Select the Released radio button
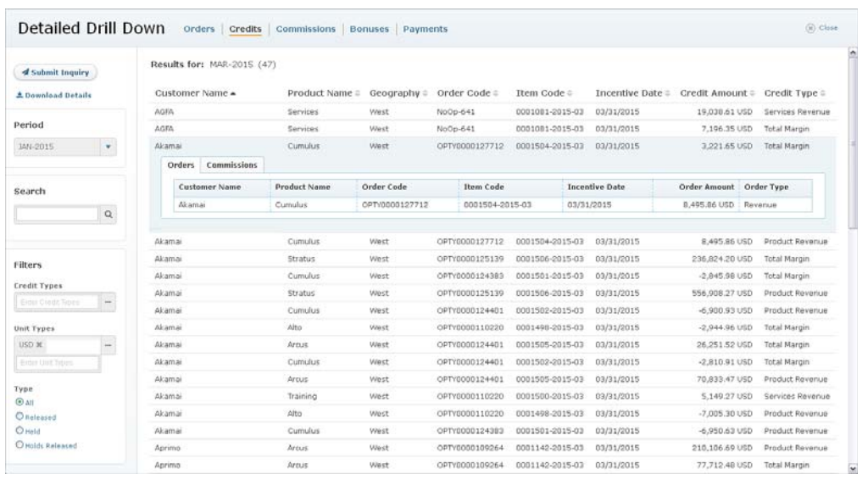 (19, 416)
